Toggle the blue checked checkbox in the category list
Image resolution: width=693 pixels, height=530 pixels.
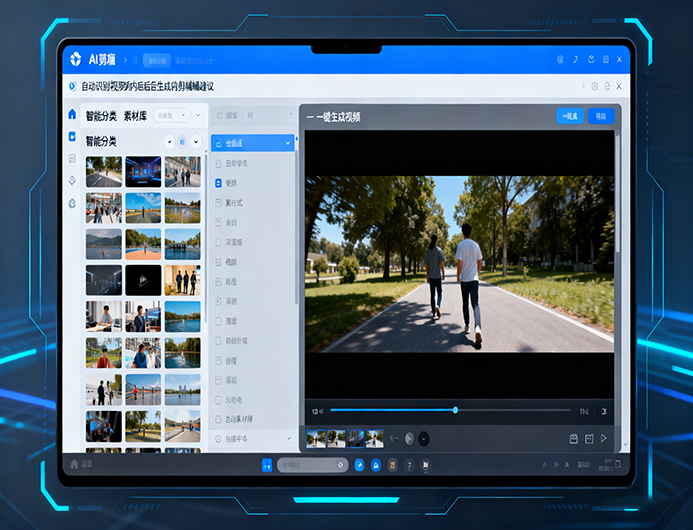coord(218,183)
